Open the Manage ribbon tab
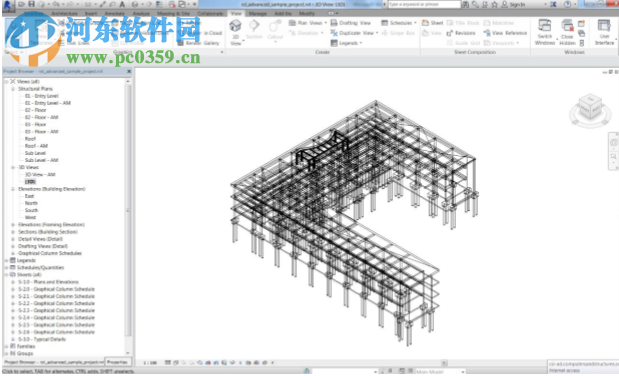 tap(258, 13)
